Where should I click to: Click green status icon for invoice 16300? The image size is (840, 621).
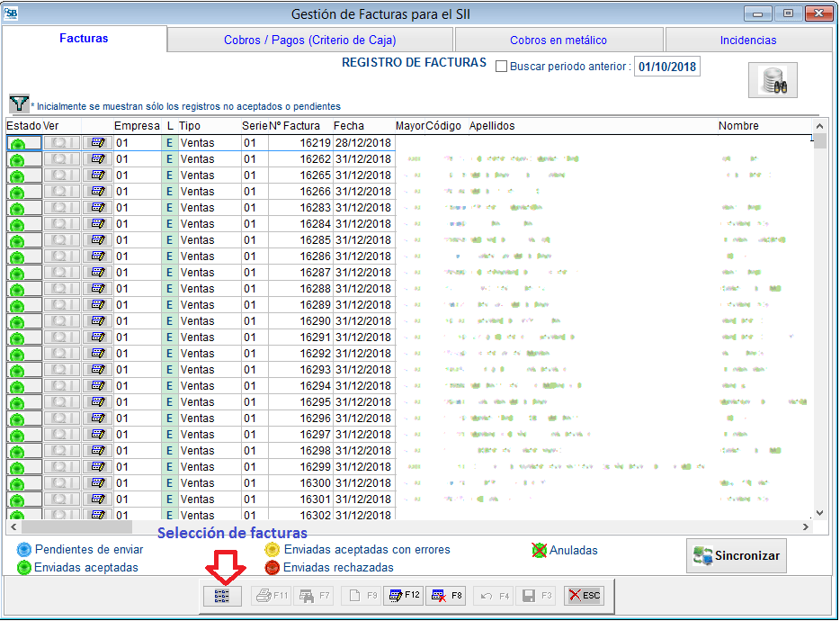(x=17, y=483)
